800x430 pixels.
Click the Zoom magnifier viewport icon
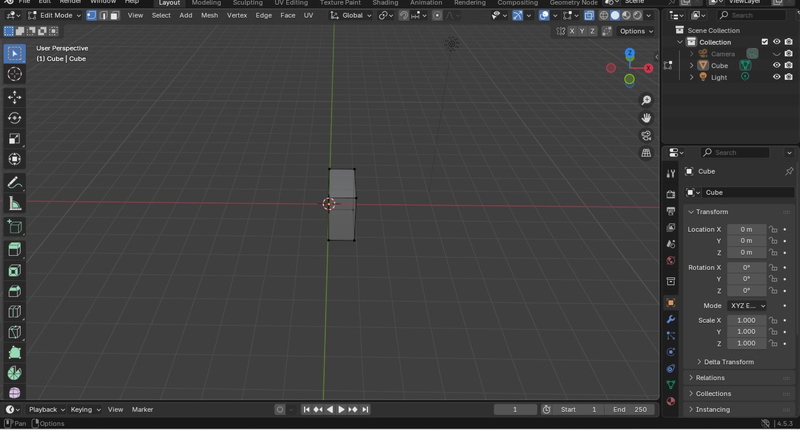(646, 100)
